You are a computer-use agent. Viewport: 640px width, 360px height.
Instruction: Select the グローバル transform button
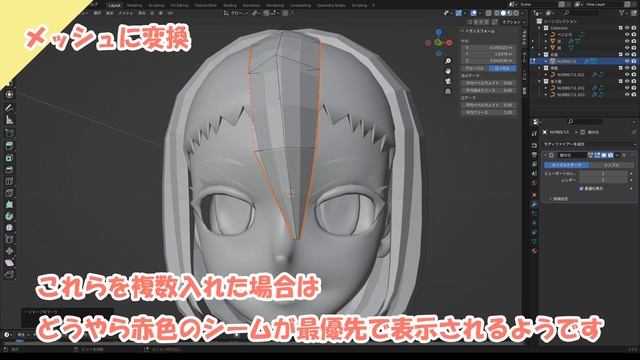(x=475, y=68)
